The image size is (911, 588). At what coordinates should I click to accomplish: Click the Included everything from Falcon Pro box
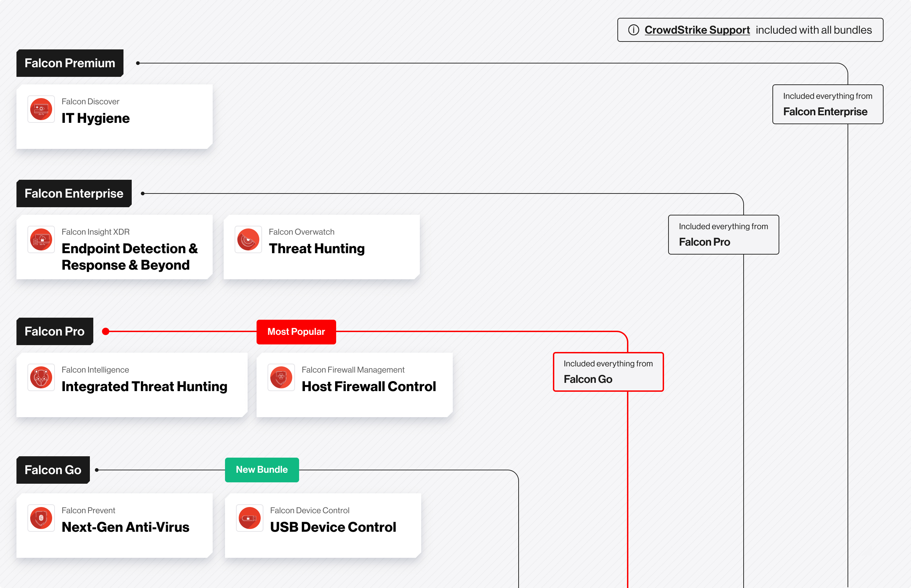coord(724,234)
